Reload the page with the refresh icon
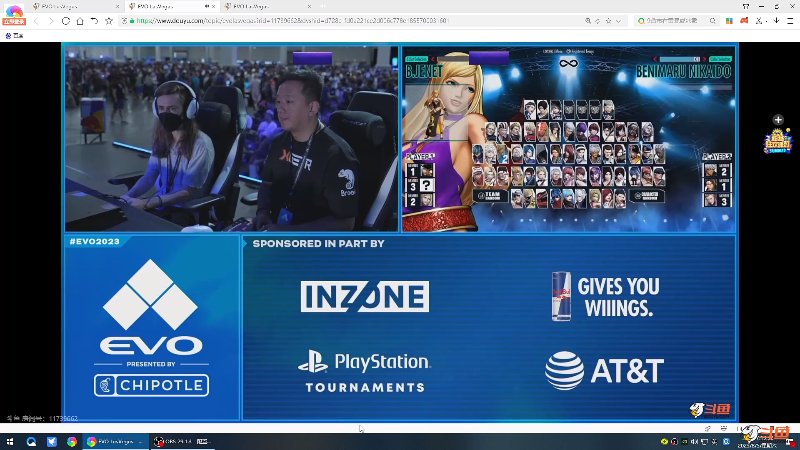Screen dimensions: 800x450 pyautogui.click(x=66, y=21)
